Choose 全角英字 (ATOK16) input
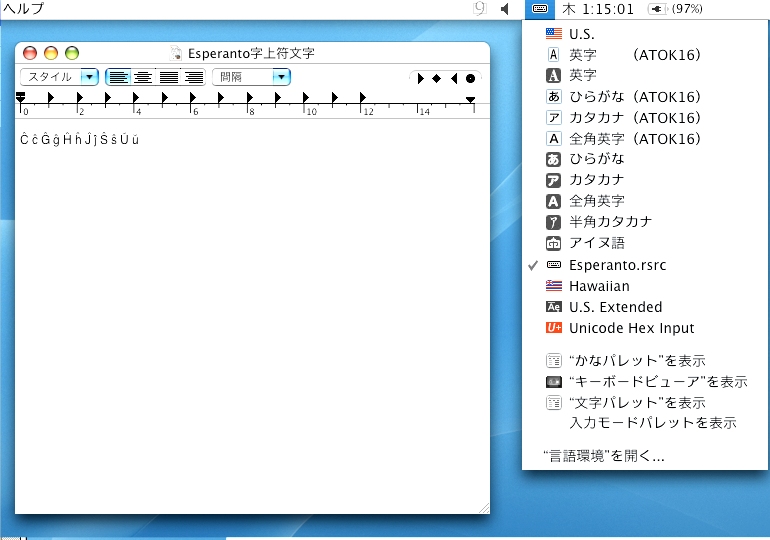 point(645,139)
